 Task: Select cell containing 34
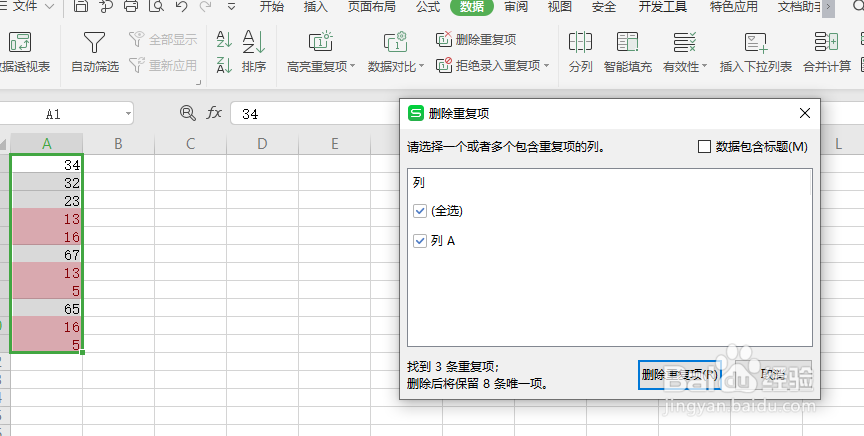pyautogui.click(x=47, y=164)
